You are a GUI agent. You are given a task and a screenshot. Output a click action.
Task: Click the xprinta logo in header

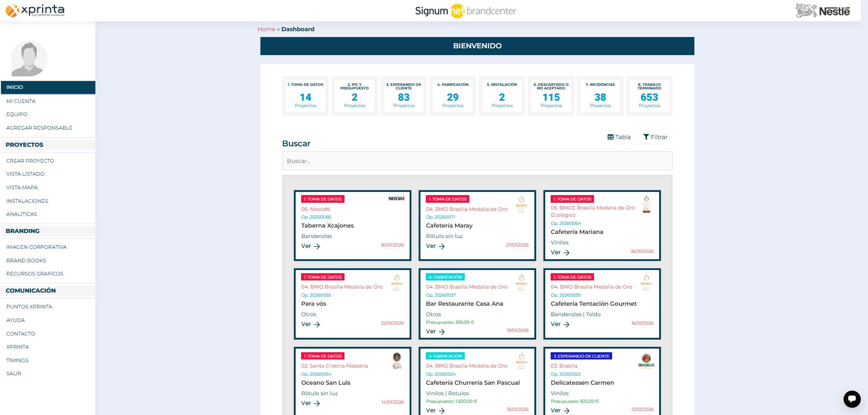[x=35, y=10]
